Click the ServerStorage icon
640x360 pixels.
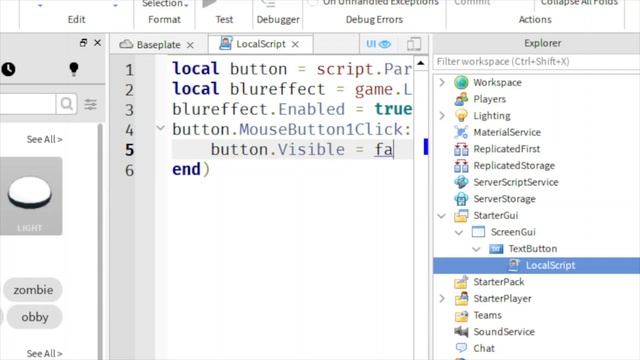461,199
